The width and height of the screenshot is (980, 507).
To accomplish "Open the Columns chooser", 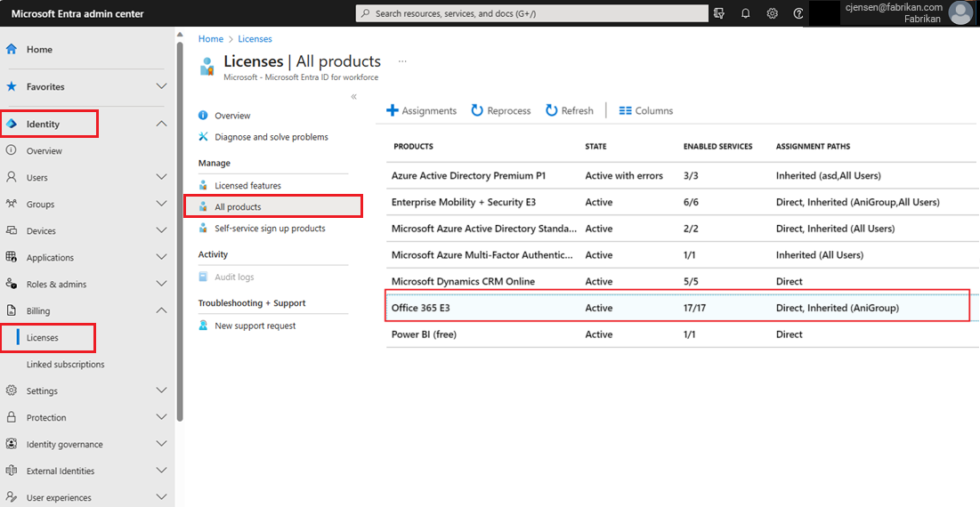I will pyautogui.click(x=646, y=111).
